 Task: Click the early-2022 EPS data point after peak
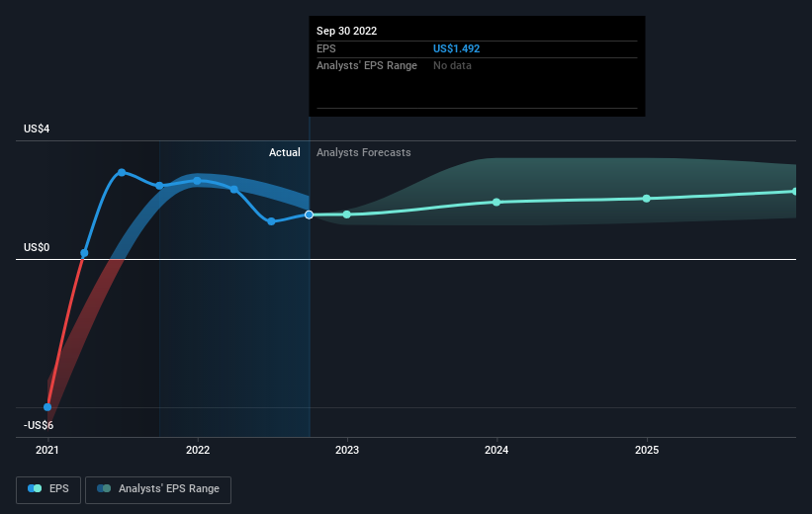coord(234,190)
